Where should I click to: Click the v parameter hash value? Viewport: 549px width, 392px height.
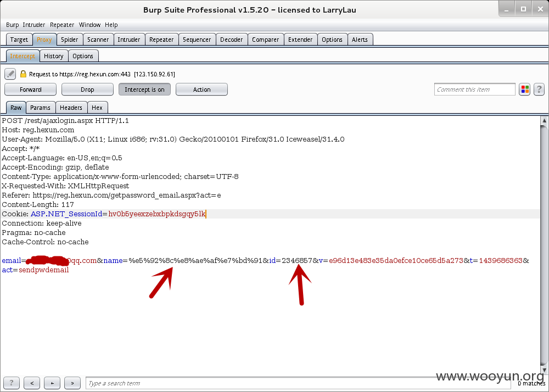point(396,261)
